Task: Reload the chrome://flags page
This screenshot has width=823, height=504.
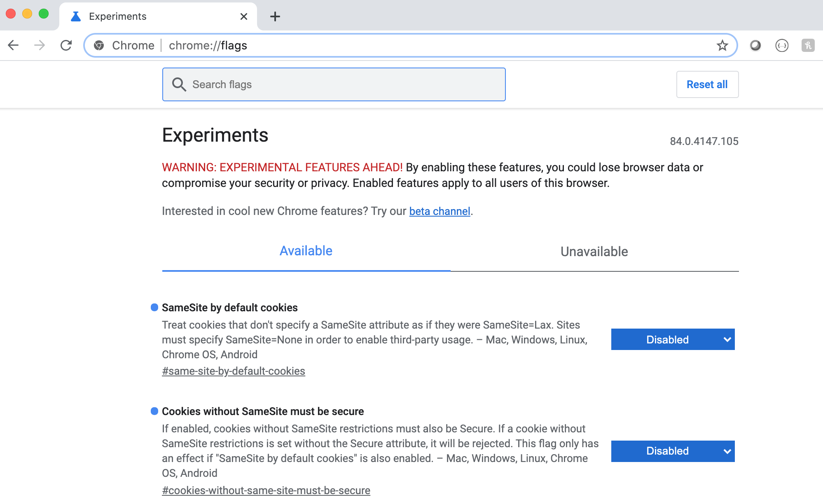Action: point(66,45)
